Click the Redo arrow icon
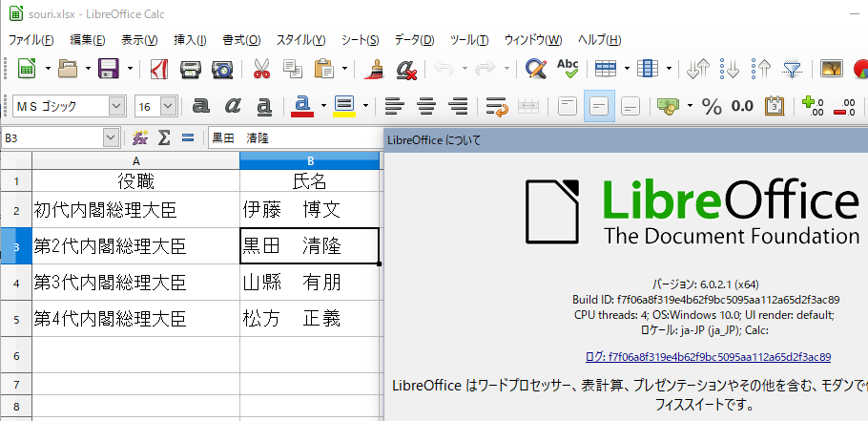 coord(486,69)
